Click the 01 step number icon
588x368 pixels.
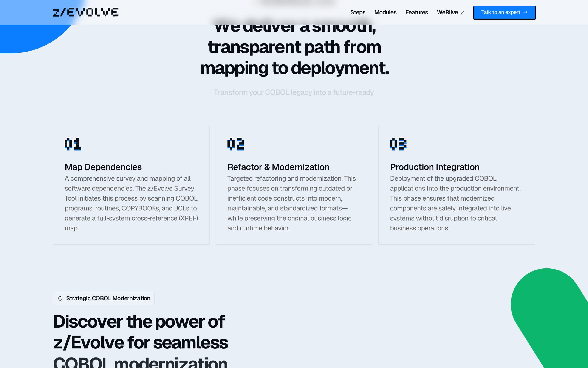point(73,144)
